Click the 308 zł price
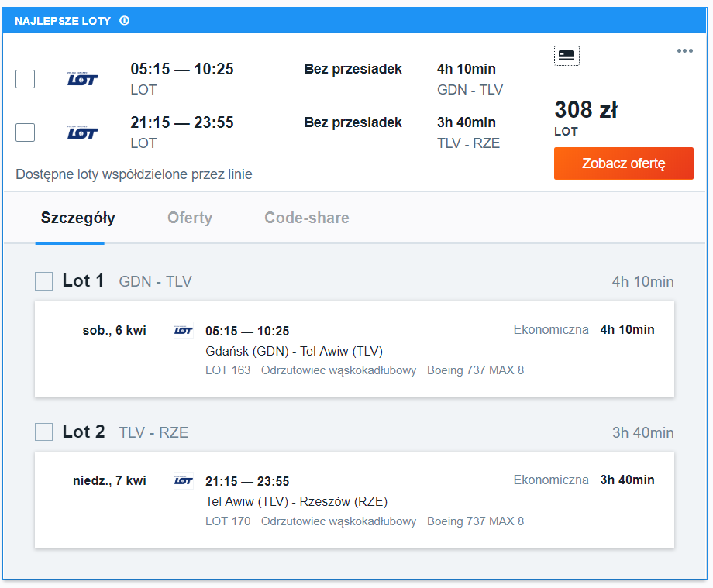 [x=586, y=109]
